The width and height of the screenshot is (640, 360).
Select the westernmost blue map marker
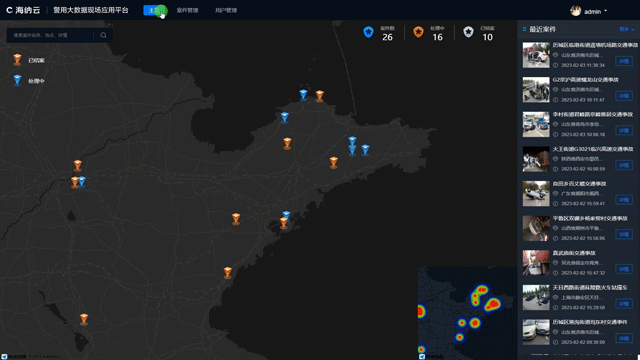coord(82,181)
